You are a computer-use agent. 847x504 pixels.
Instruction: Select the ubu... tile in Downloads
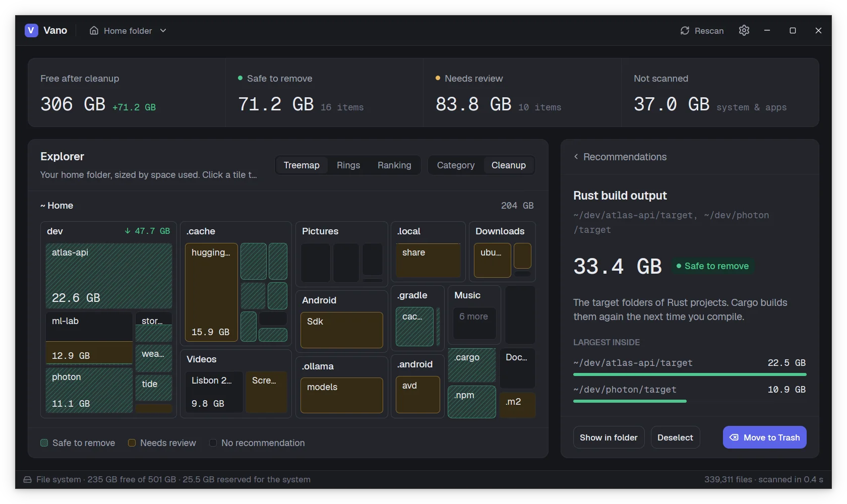[x=493, y=260]
